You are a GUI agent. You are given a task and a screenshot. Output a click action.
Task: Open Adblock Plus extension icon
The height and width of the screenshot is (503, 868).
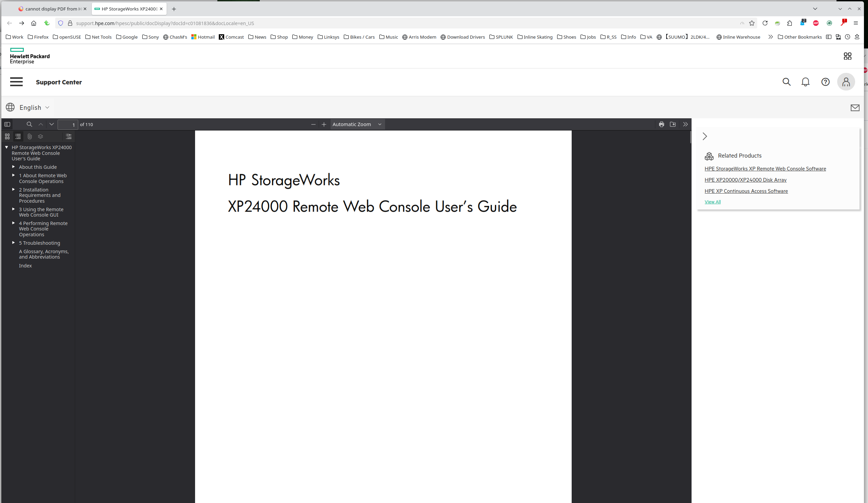(816, 23)
